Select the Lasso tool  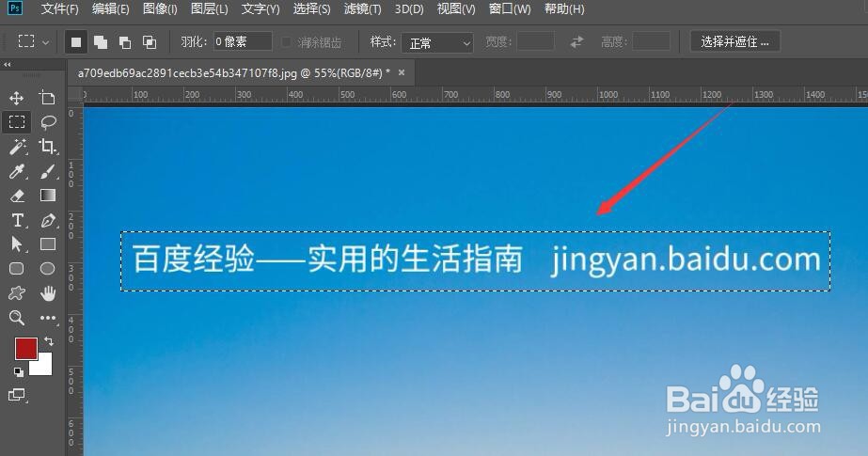tap(48, 121)
